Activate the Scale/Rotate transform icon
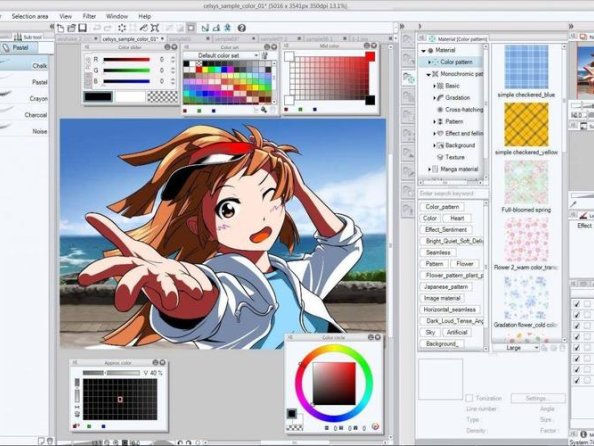Image resolution: width=594 pixels, height=446 pixels. tap(155, 28)
